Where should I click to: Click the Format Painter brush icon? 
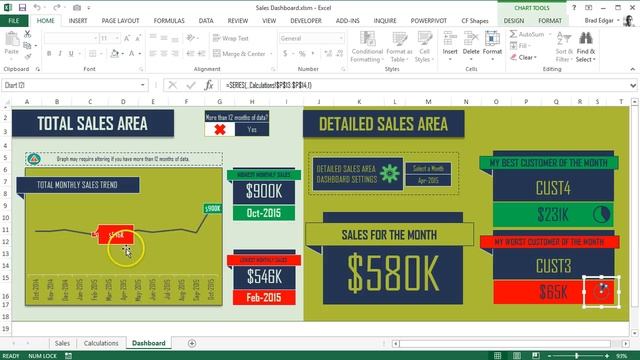tap(27, 57)
